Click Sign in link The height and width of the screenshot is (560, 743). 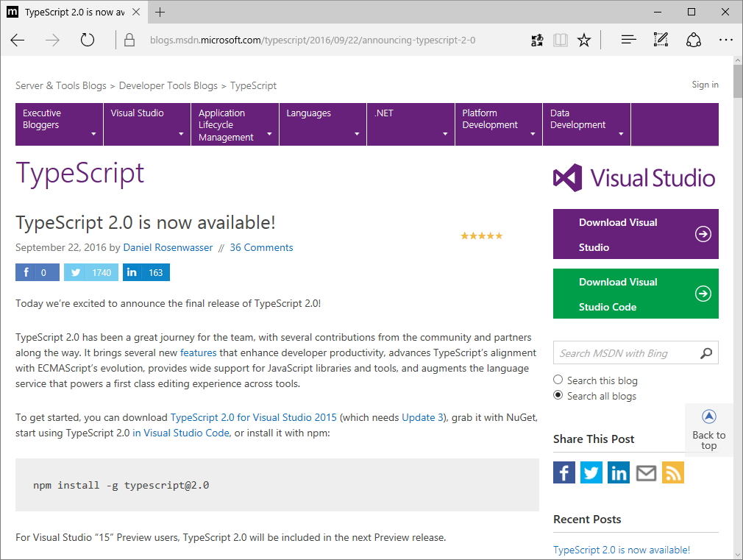coord(705,85)
